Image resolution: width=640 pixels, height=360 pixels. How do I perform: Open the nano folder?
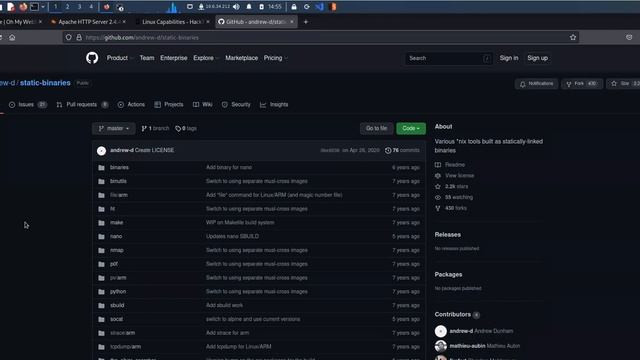[x=116, y=236]
